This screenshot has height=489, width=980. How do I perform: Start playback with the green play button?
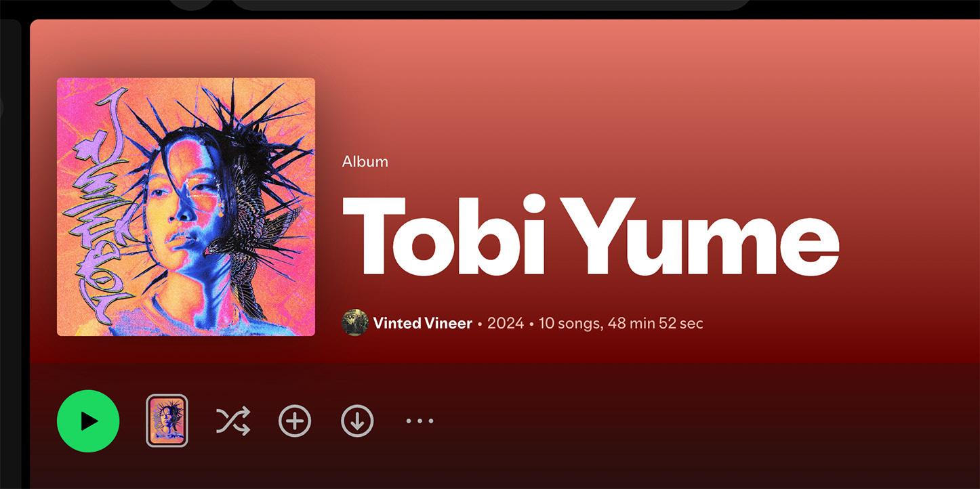pos(88,421)
